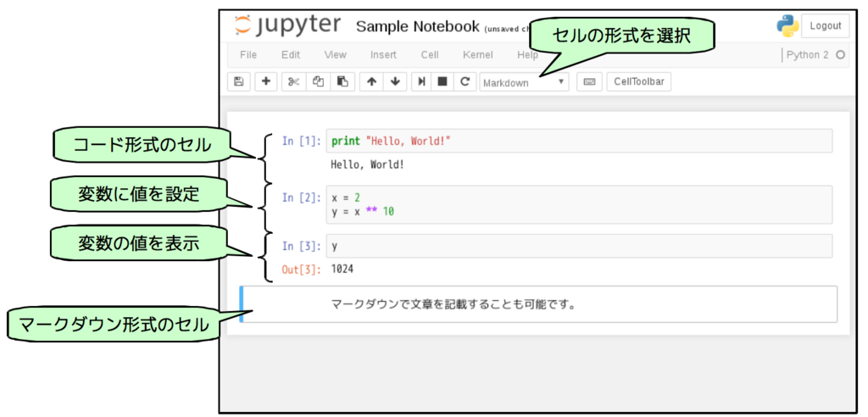
Task: Click output text Hello, World!
Action: pyautogui.click(x=367, y=164)
